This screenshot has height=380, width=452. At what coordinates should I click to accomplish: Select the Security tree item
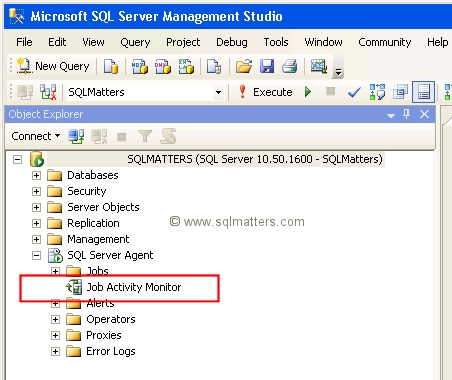coord(87,191)
